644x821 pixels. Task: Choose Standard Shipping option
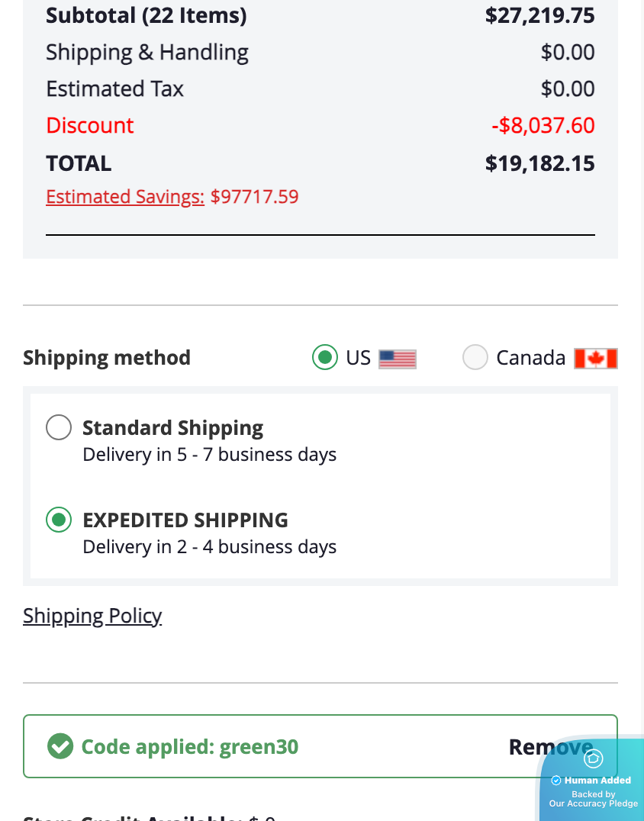click(59, 427)
